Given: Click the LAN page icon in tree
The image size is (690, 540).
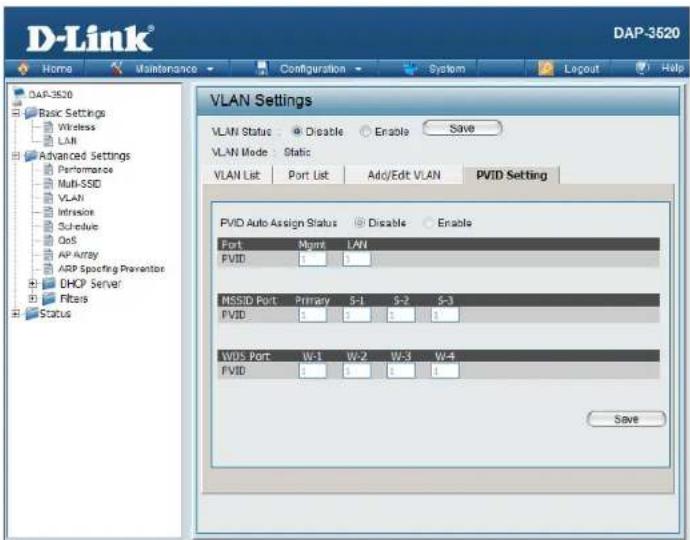Looking at the screenshot, I should click(x=48, y=141).
